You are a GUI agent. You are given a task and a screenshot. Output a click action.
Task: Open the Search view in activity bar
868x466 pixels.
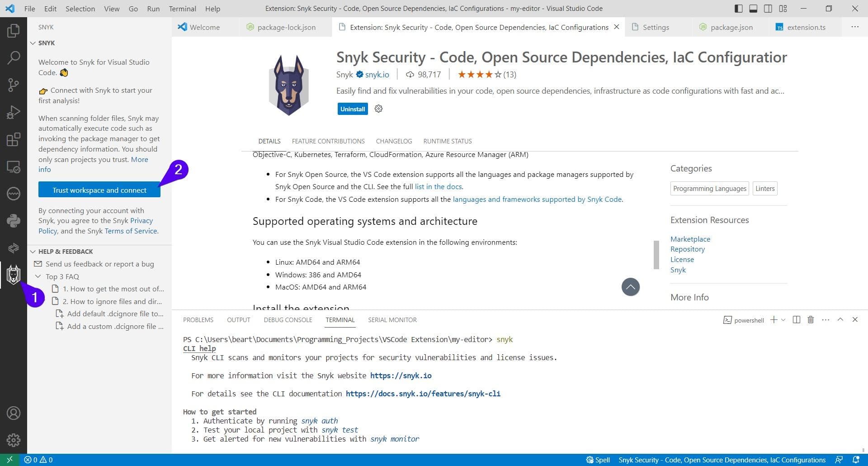[14, 57]
